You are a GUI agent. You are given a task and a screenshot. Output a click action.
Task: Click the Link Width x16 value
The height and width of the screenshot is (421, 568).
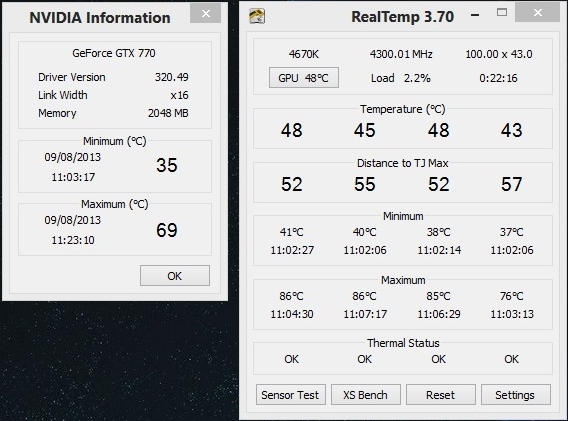click(x=179, y=95)
